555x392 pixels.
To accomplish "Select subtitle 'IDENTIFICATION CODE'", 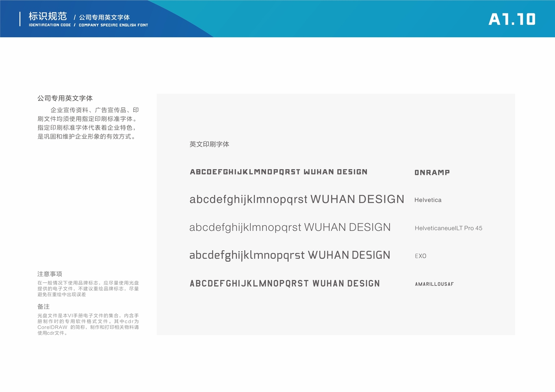I will point(50,25).
